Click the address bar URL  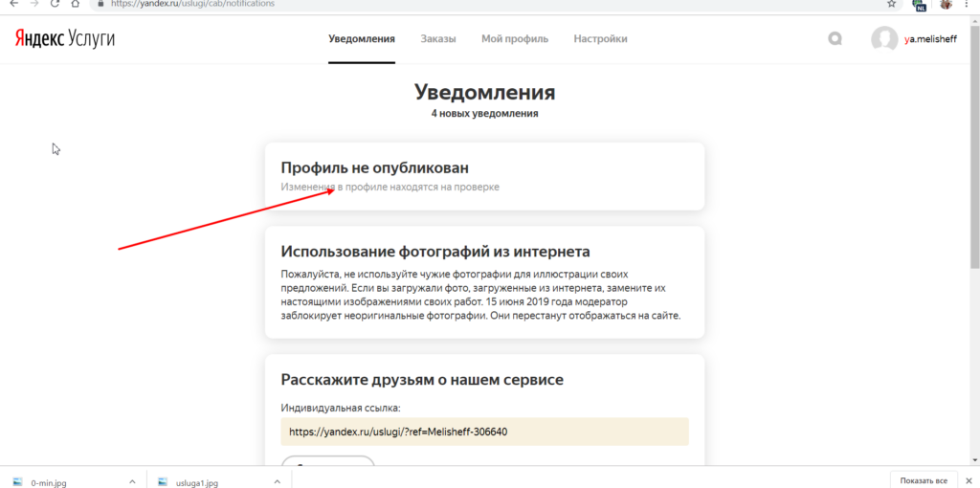[192, 4]
